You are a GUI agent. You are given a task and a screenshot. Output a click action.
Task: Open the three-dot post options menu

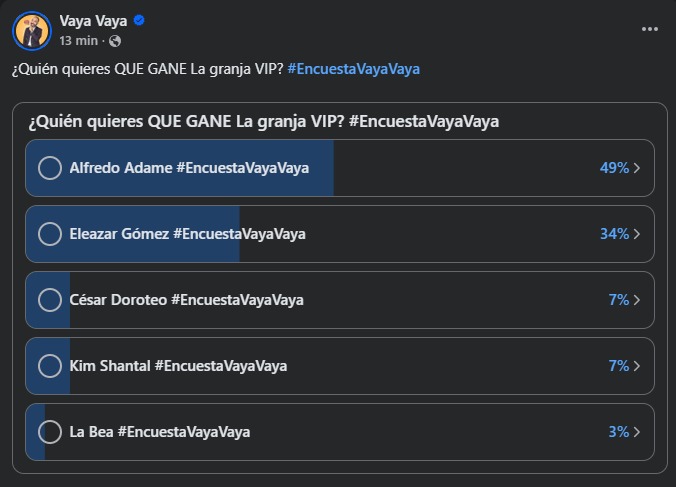[649, 29]
